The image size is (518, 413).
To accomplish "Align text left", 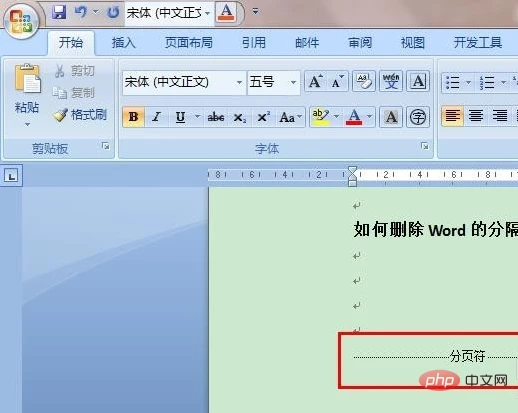I will pos(452,116).
